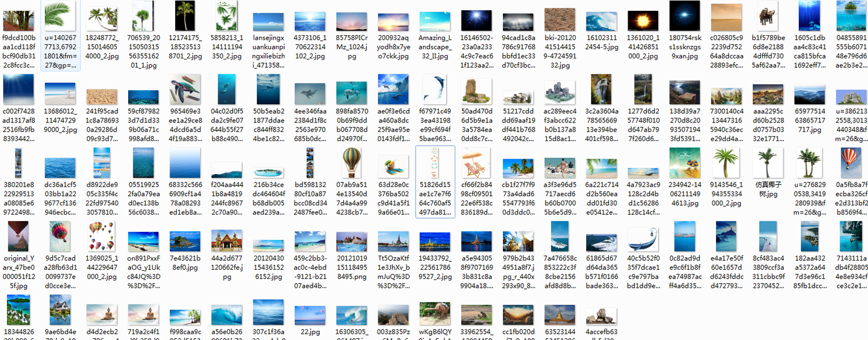This screenshot has width=868, height=340.
Task: Click the island thumbnail 04855891
Action: pos(851,16)
